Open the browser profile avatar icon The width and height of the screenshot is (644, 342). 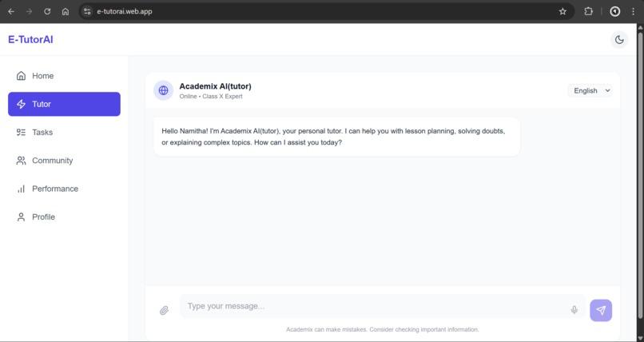(x=615, y=11)
